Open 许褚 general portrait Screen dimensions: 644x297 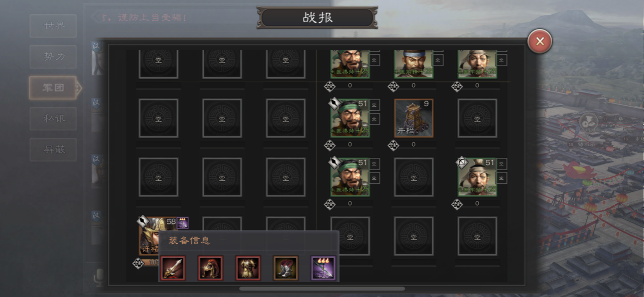pos(151,237)
